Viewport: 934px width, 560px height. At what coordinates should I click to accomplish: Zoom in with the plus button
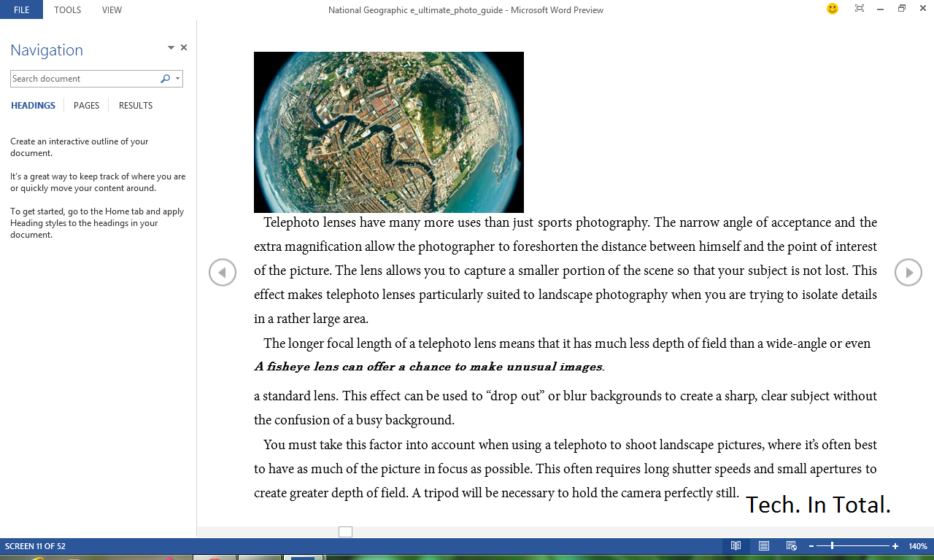895,545
